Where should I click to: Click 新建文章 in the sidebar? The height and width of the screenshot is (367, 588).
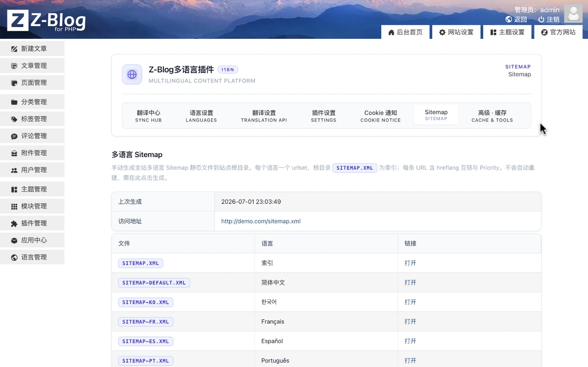32,49
